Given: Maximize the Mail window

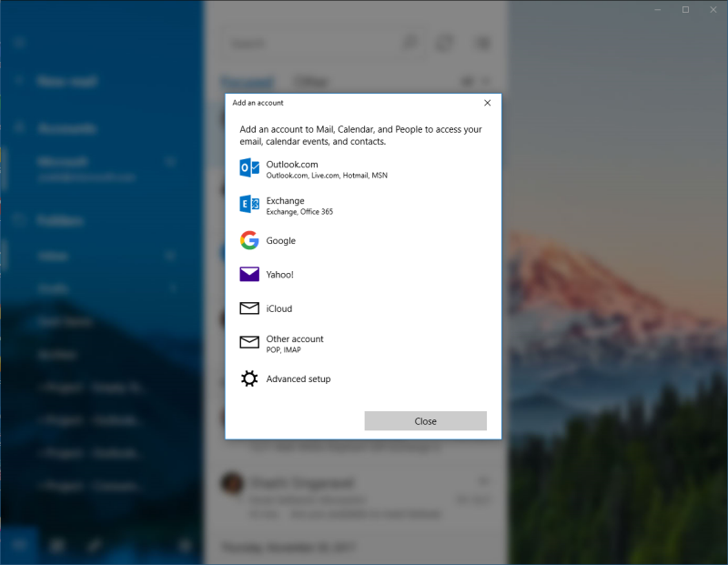Looking at the screenshot, I should [x=685, y=10].
